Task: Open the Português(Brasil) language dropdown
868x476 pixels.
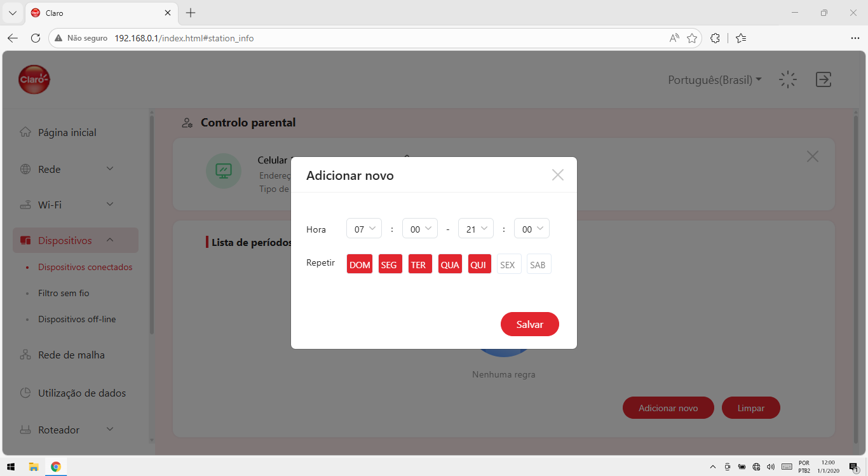Action: click(x=715, y=80)
